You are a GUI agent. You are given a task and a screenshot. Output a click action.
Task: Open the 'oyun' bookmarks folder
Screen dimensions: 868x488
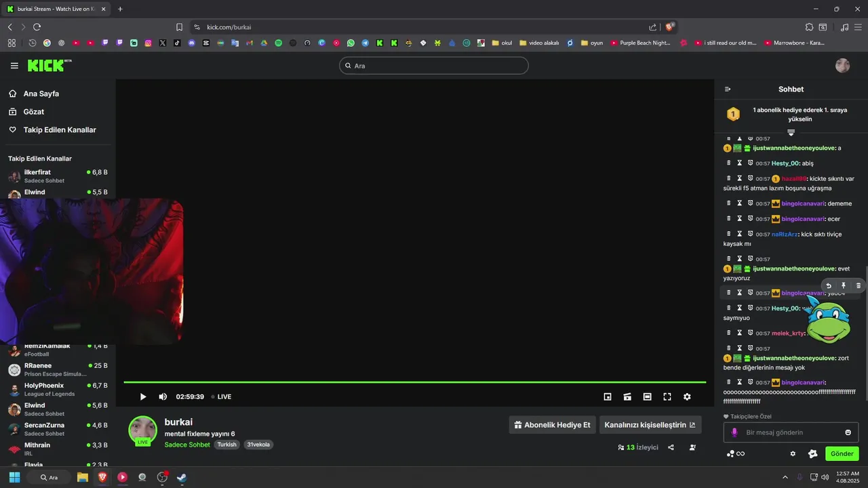coord(591,43)
